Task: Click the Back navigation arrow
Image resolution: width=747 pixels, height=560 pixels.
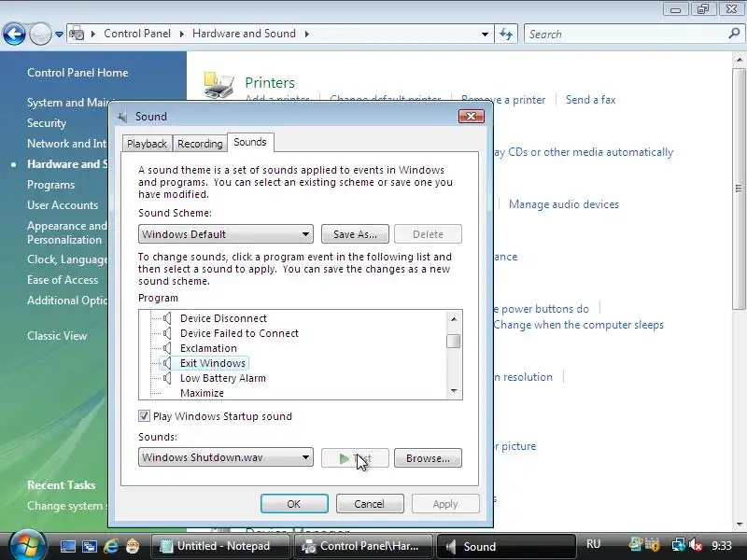Action: 14,34
